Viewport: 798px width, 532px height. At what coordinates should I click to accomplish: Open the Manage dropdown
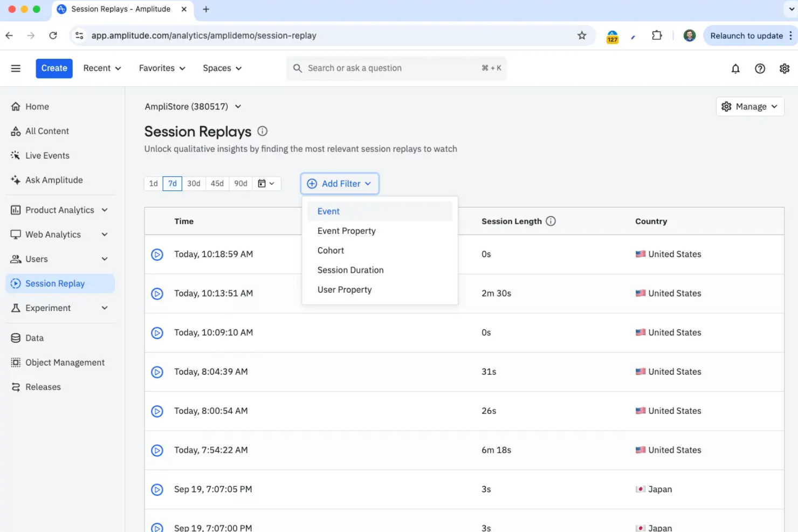tap(750, 107)
